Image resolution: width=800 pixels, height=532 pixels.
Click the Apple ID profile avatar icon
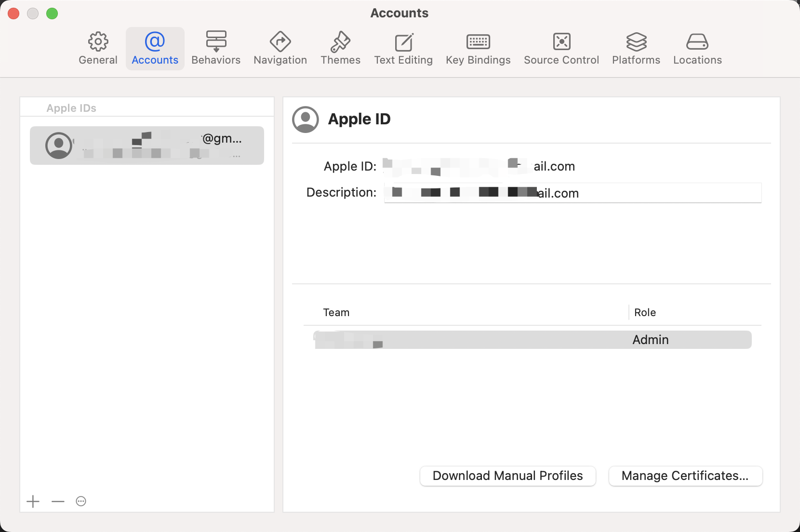tap(306, 120)
